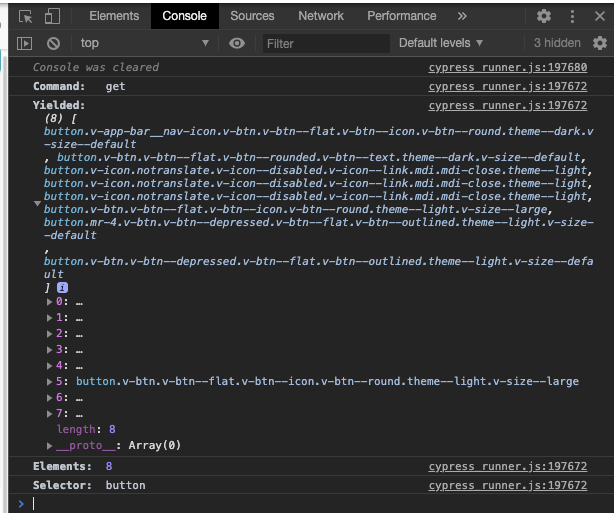Select the v-btn--rounded v-btn--text button entry
The width and height of the screenshot is (614, 513).
coord(319,157)
